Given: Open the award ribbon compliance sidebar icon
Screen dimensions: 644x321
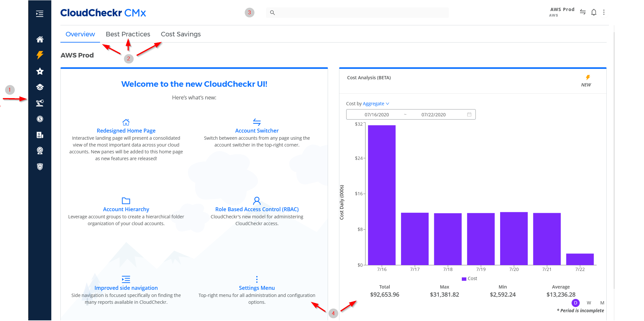Looking at the screenshot, I should click(40, 151).
